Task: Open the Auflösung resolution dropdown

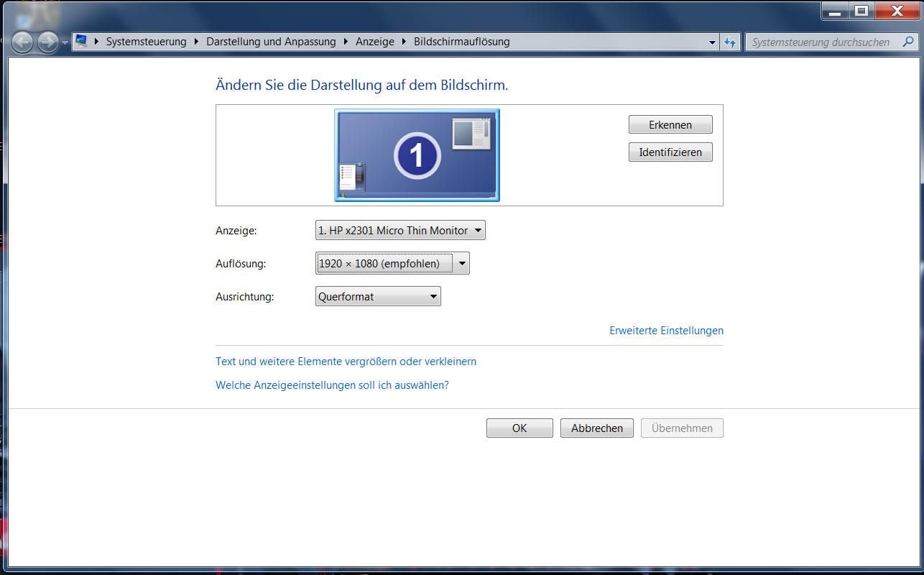Action: [x=392, y=264]
